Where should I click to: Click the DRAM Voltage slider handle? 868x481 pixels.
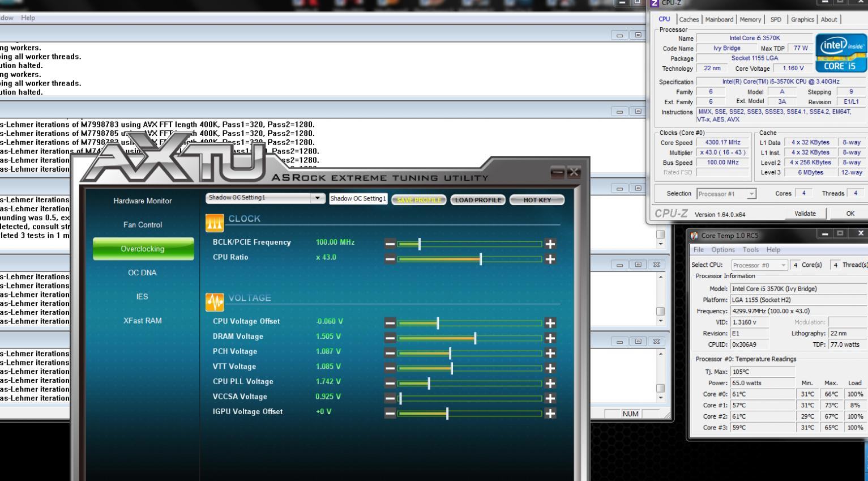475,338
